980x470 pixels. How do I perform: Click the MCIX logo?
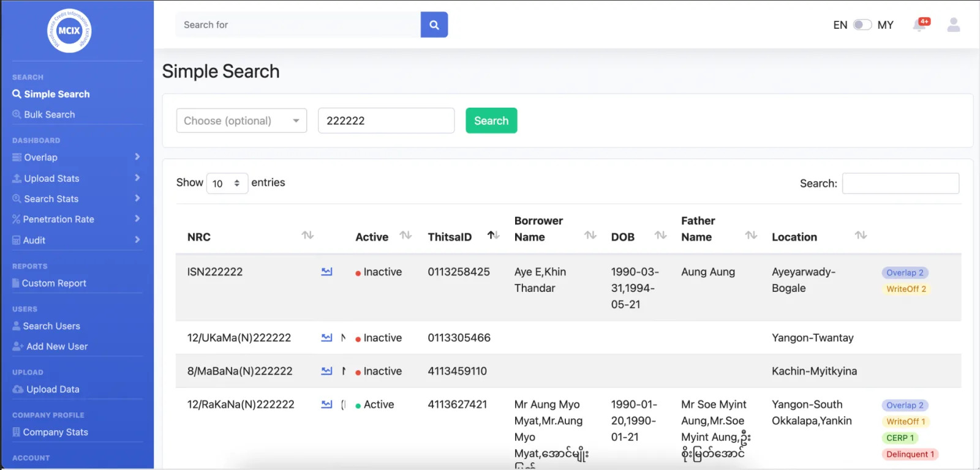tap(69, 31)
